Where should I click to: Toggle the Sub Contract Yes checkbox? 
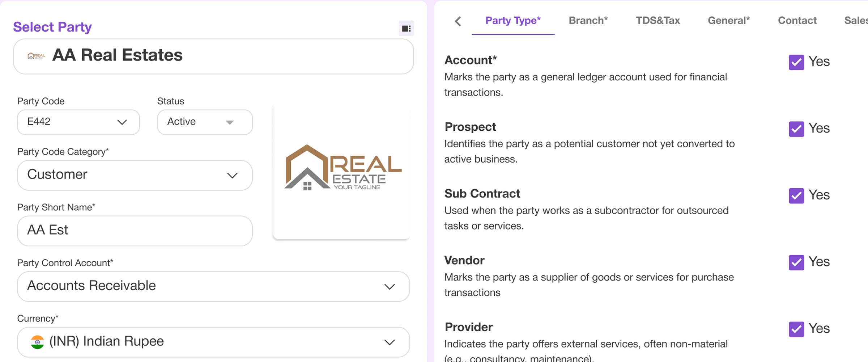(x=796, y=195)
